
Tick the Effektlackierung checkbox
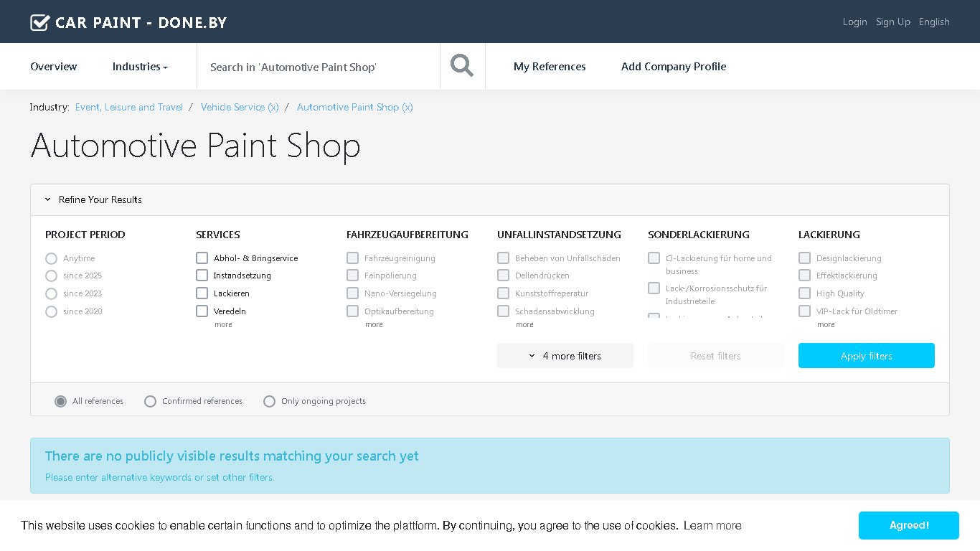click(x=805, y=275)
